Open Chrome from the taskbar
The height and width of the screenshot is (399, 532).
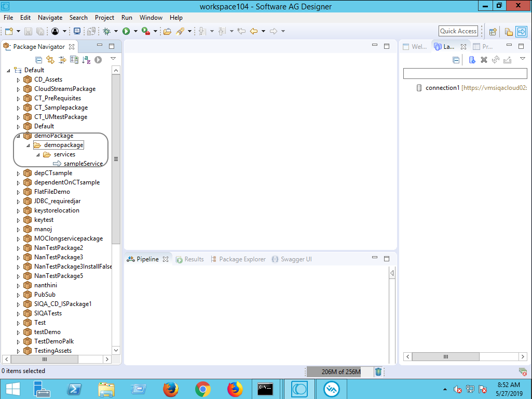[202, 389]
